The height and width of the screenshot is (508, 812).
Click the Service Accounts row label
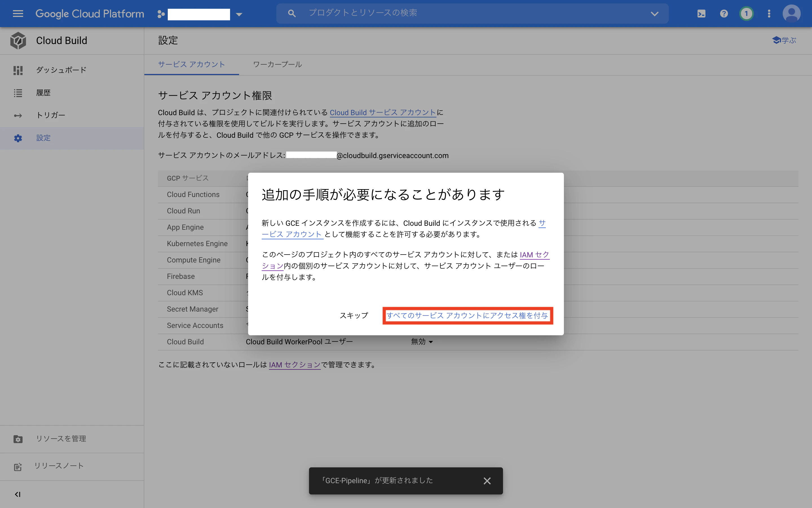195,326
